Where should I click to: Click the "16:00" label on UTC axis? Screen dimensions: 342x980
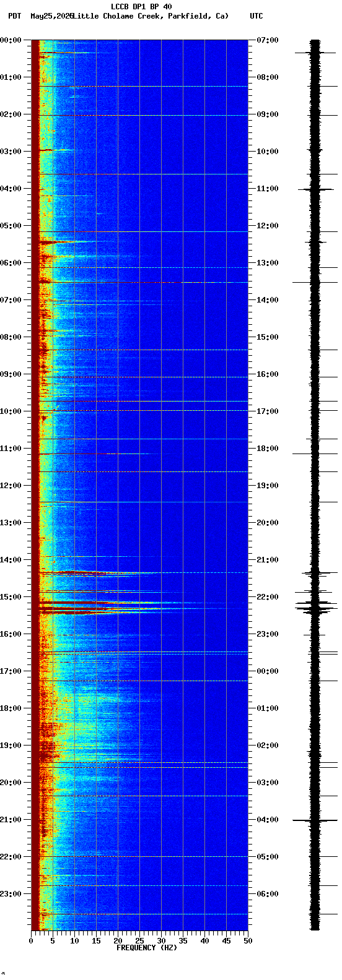click(268, 374)
